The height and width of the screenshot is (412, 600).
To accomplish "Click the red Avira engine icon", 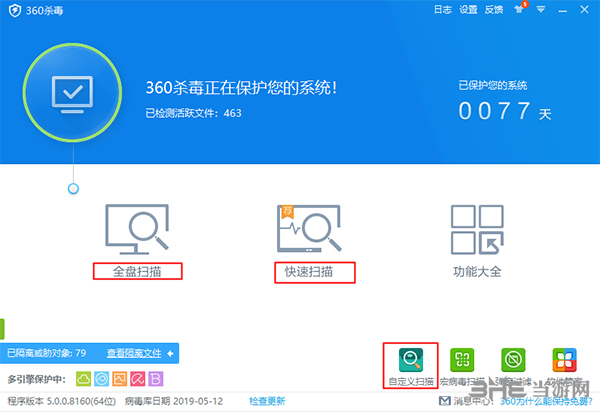I will 137,379.
